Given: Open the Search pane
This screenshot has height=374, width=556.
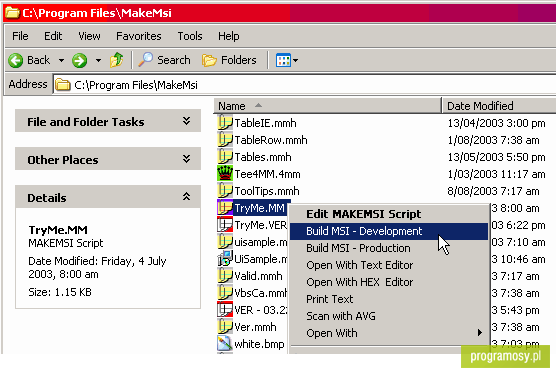Looking at the screenshot, I should coord(164,60).
